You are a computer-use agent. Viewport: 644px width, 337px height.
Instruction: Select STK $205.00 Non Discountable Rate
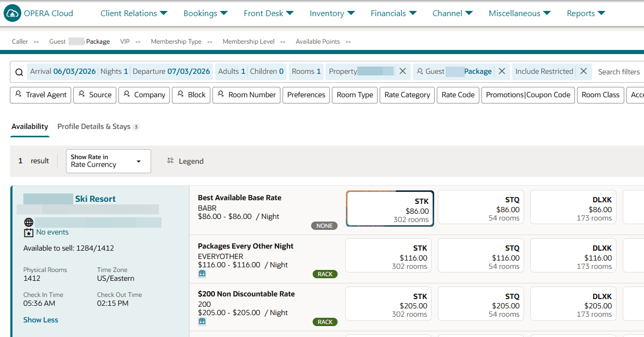point(388,303)
